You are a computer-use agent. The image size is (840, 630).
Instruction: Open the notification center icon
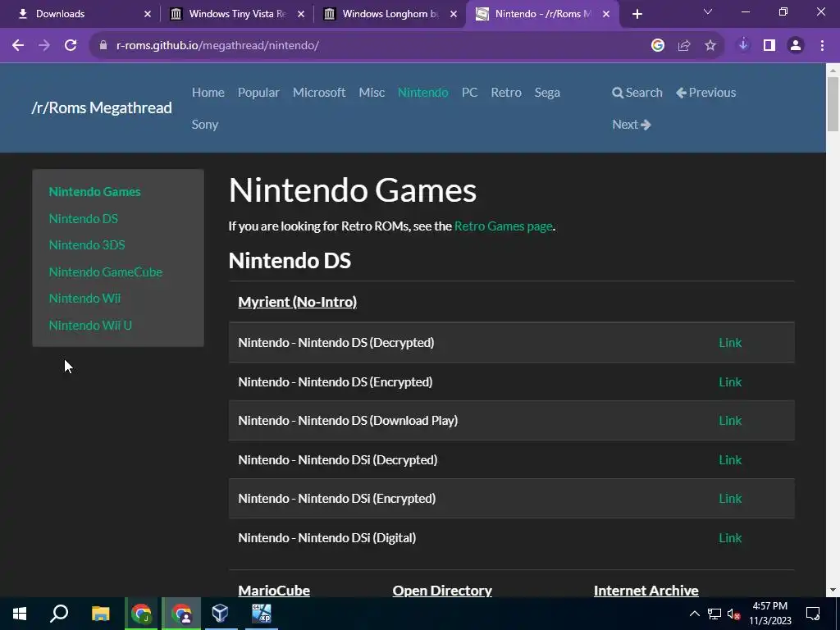(813, 614)
